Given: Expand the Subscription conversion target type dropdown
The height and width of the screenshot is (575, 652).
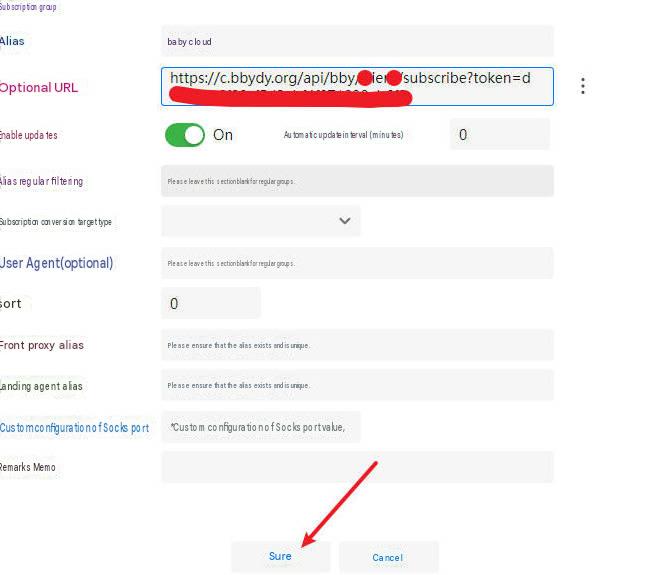Looking at the screenshot, I should click(x=261, y=221).
